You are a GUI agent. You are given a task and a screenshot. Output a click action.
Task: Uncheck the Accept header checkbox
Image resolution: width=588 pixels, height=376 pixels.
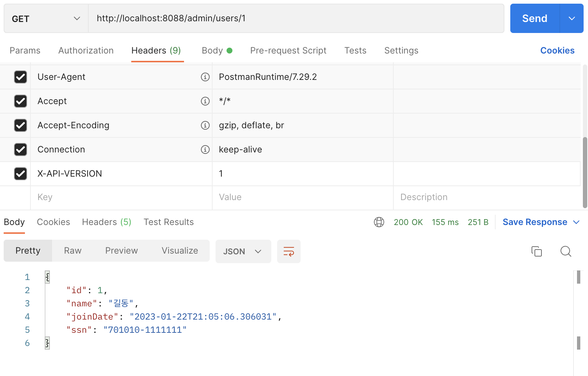(x=21, y=101)
